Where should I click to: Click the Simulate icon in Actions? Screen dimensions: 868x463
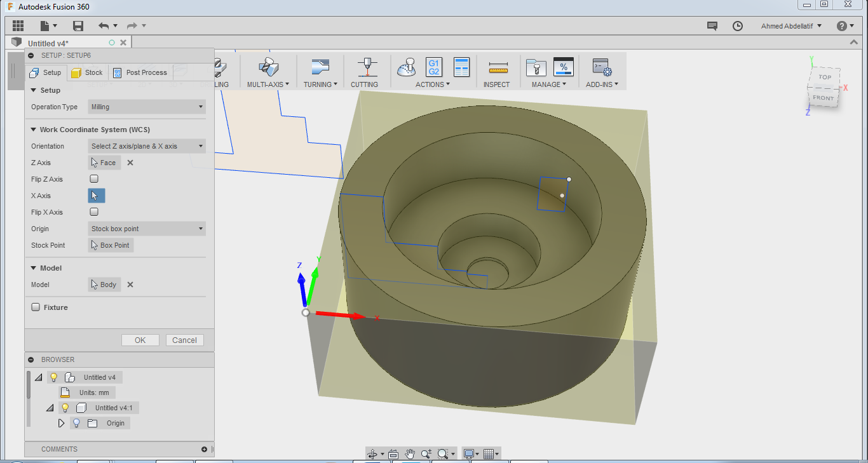point(406,67)
